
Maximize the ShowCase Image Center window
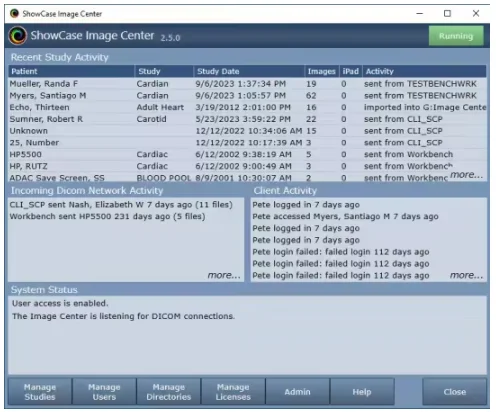tap(447, 14)
